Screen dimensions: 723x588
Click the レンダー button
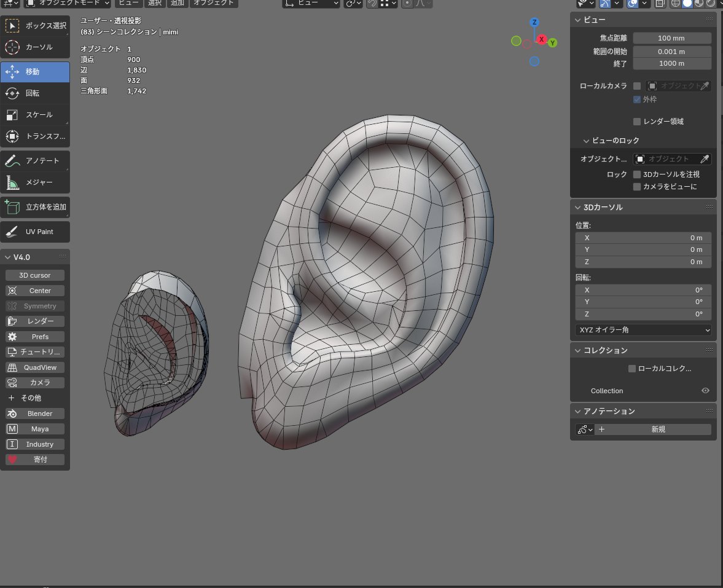coord(35,321)
